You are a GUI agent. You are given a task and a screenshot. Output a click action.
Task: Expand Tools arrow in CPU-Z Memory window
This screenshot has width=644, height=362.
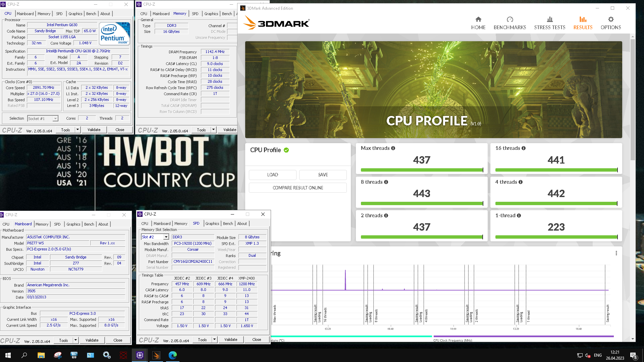click(x=213, y=130)
